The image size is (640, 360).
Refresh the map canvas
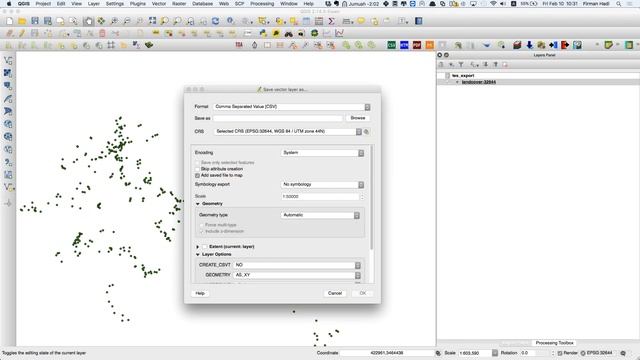point(215,21)
